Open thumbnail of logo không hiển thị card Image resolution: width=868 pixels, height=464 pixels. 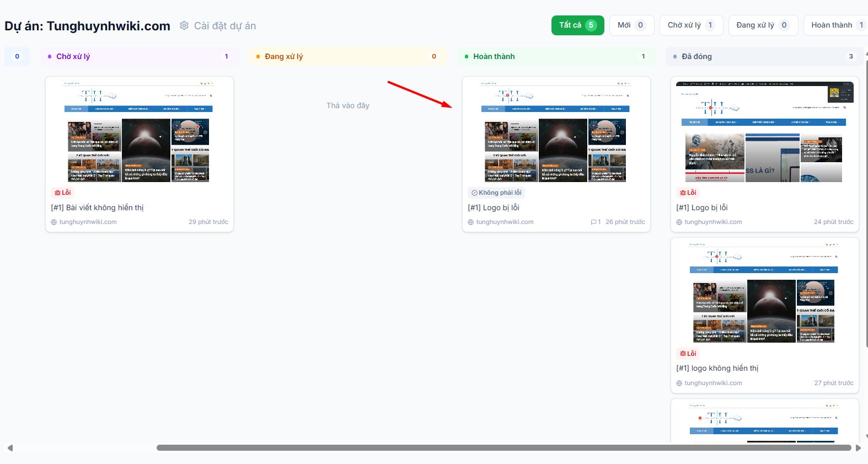764,293
